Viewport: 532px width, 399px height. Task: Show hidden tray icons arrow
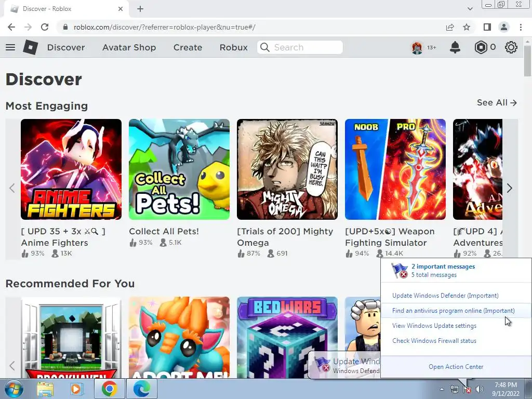(x=442, y=390)
